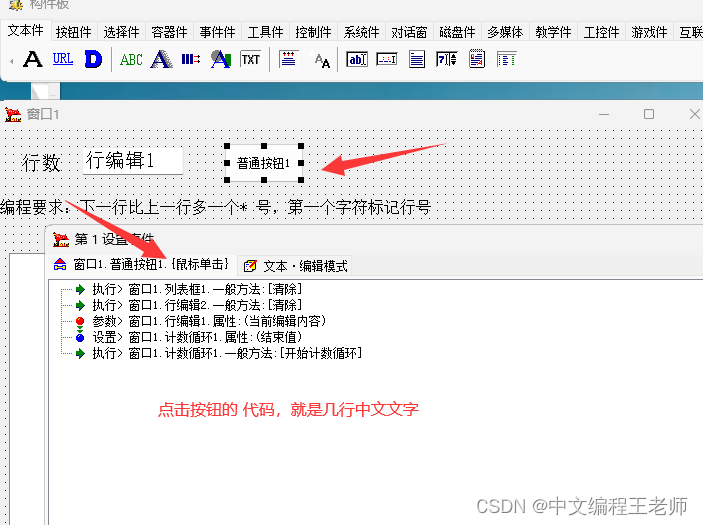Select the 编程要求 instruction label
The image size is (703, 525).
215,207
